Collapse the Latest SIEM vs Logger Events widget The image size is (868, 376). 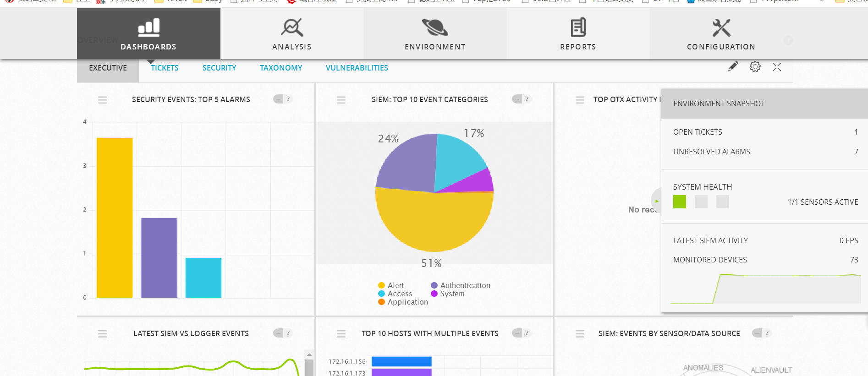pyautogui.click(x=278, y=333)
